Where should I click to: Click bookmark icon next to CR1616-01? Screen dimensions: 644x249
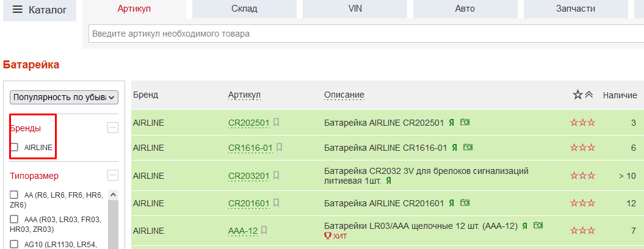click(279, 147)
